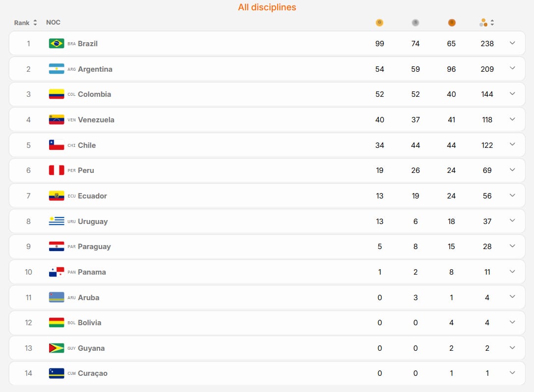Expand the Panama row chevron
Image resolution: width=534 pixels, height=392 pixels.
click(512, 272)
